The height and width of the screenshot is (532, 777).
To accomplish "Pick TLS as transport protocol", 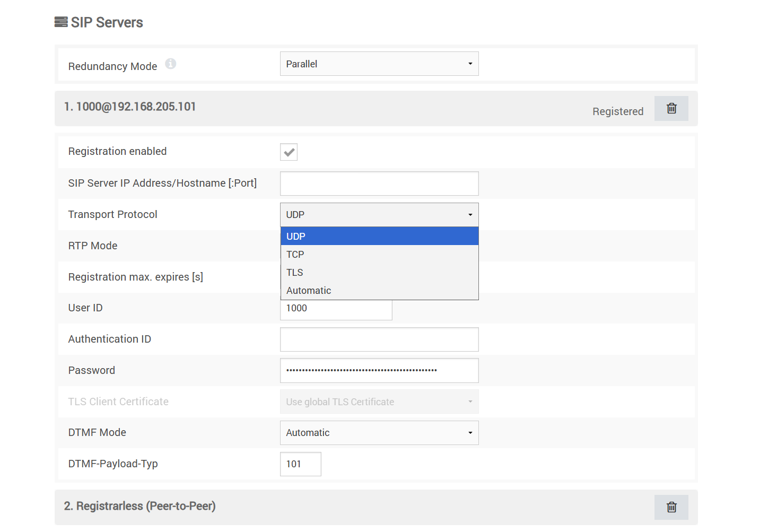I will 379,273.
